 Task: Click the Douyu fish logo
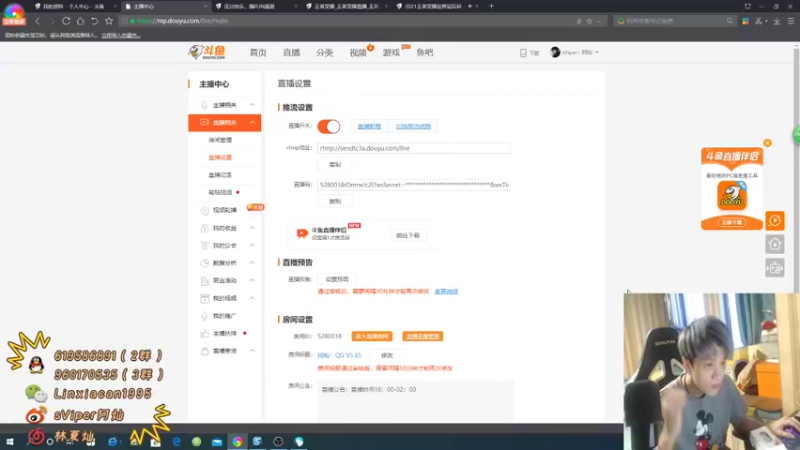[207, 52]
